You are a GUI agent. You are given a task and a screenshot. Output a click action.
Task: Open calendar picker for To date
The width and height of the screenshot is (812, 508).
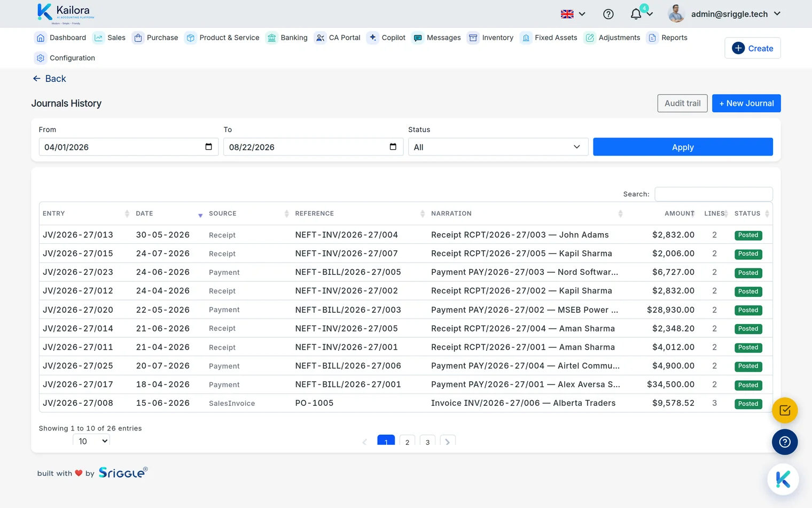(393, 147)
